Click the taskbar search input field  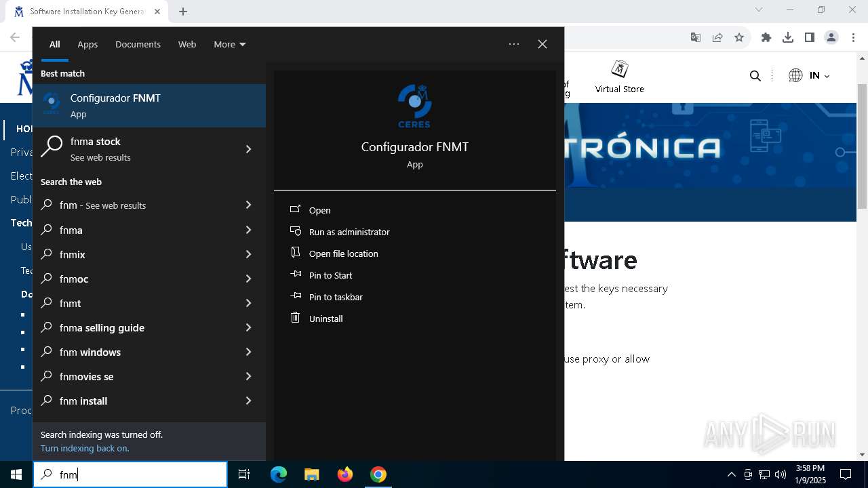coord(130,474)
